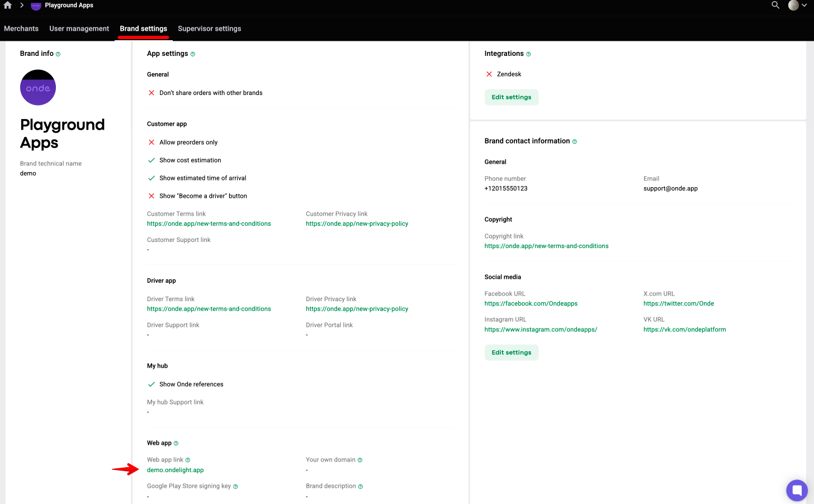Open the VK URL link
The width and height of the screenshot is (814, 504).
tap(685, 330)
